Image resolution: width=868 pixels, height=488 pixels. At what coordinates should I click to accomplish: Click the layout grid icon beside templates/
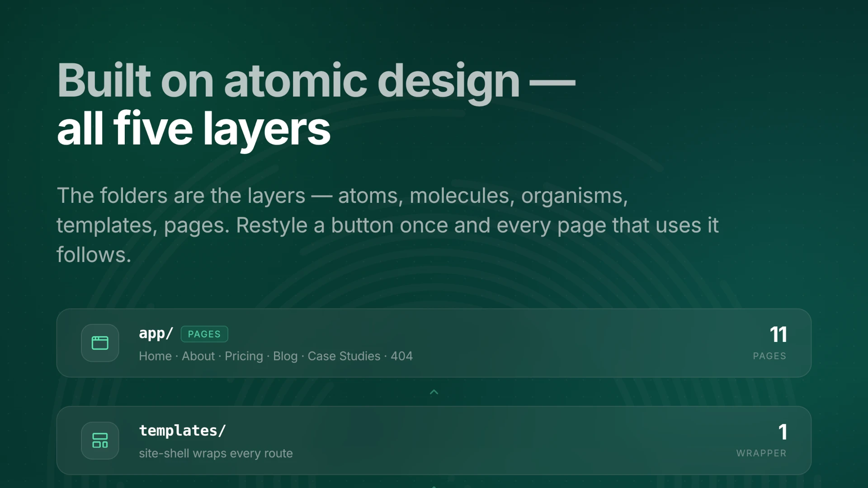(x=100, y=441)
